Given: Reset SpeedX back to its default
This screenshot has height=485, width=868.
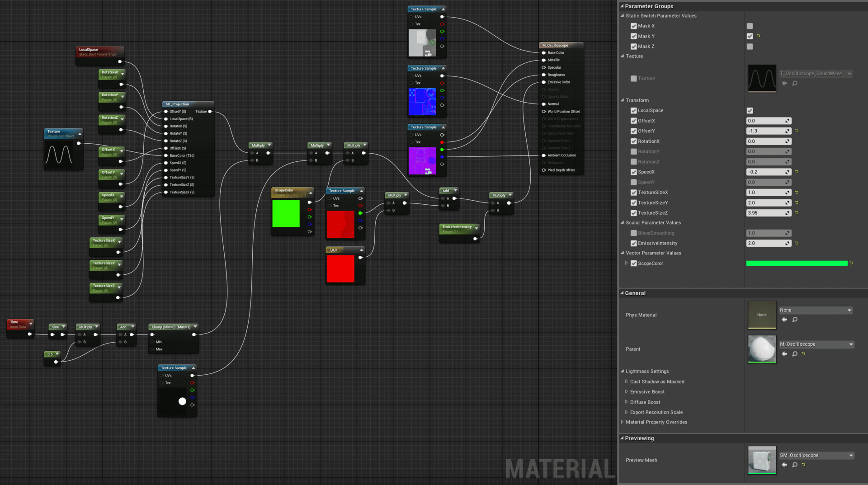Looking at the screenshot, I should tap(797, 172).
